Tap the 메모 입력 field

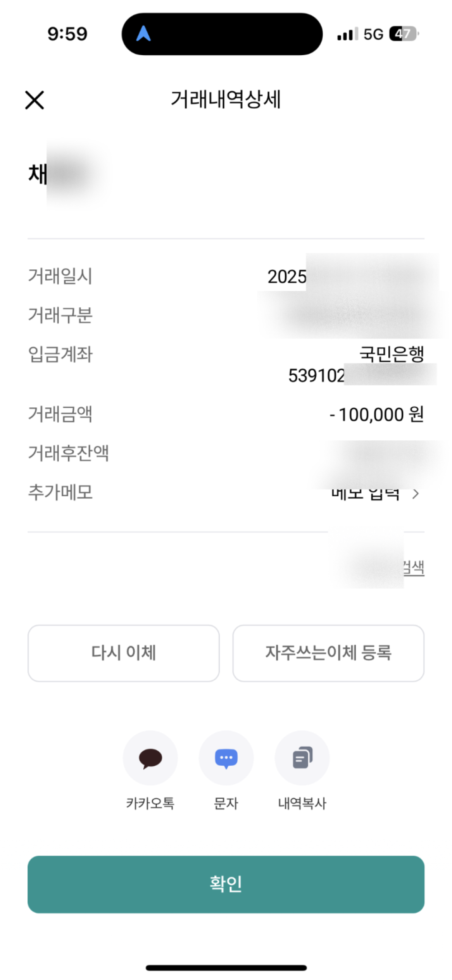365,494
